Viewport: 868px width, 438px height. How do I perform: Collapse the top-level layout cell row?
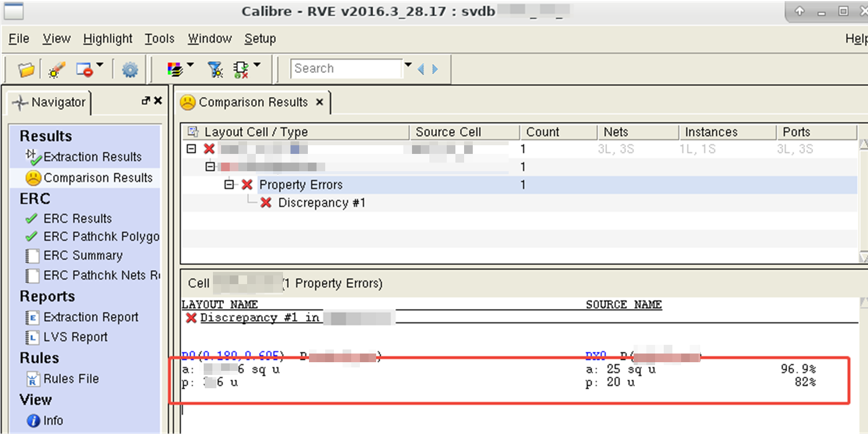192,149
